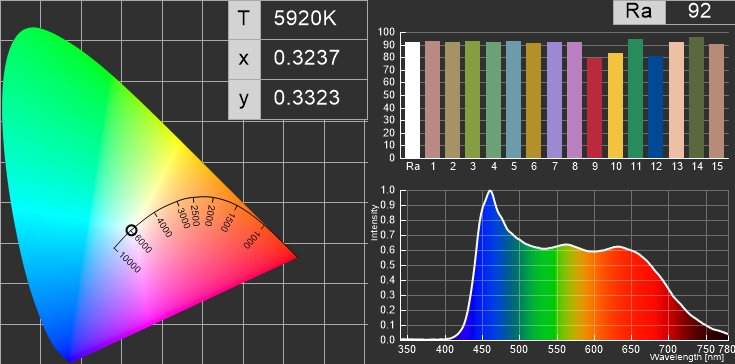Click the color temperature value 5920K
The width and height of the screenshot is (735, 364).
(x=305, y=18)
